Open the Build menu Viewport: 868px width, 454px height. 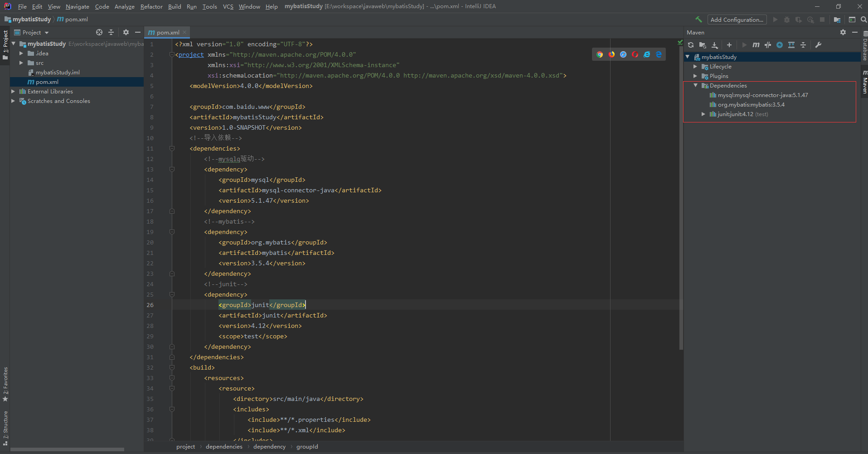175,6
